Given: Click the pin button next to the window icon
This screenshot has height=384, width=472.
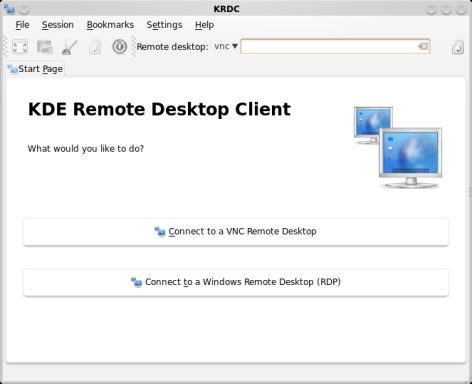Looking at the screenshot, I should 24,9.
